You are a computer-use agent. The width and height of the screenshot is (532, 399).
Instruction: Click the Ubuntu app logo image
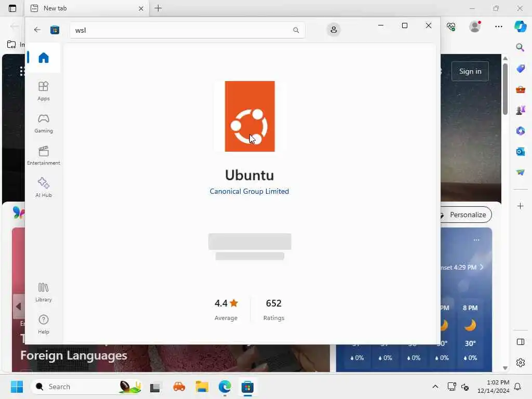250,116
